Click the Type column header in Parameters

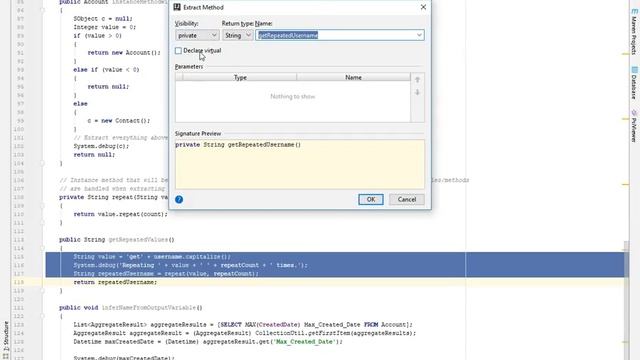pyautogui.click(x=240, y=77)
